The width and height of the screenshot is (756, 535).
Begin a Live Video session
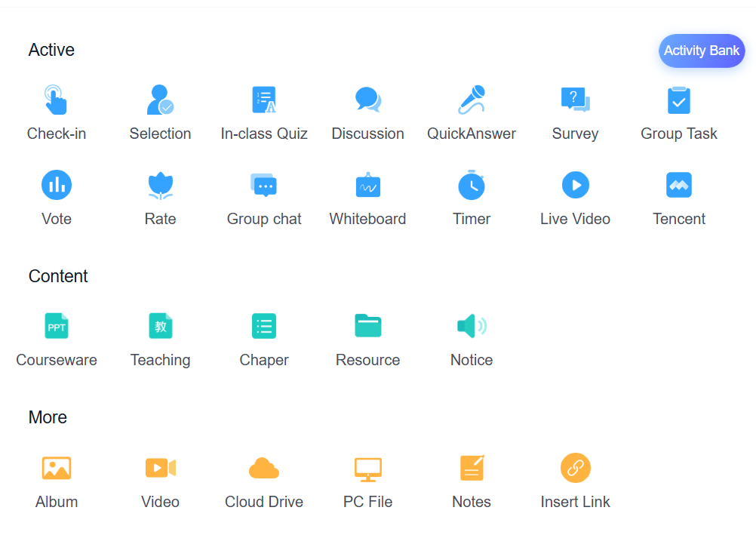575,185
